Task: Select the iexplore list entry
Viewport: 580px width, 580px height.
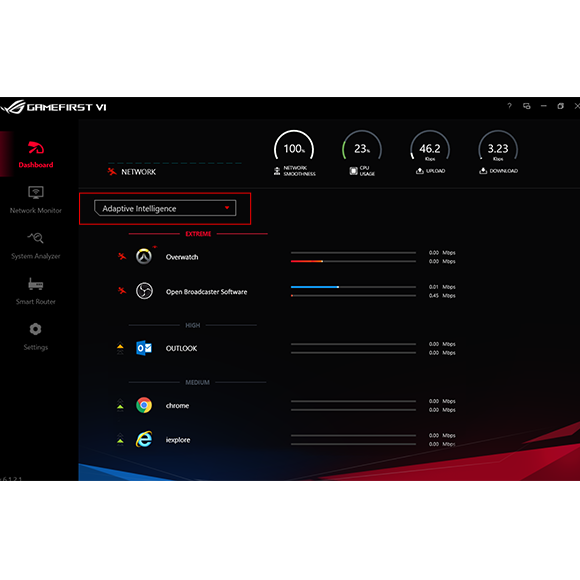Action: (x=178, y=440)
